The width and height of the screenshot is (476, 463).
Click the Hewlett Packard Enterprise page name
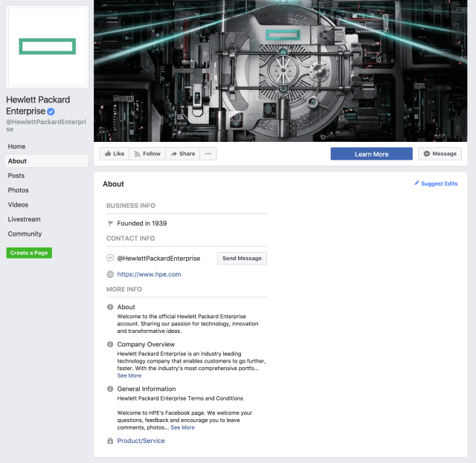(x=38, y=106)
